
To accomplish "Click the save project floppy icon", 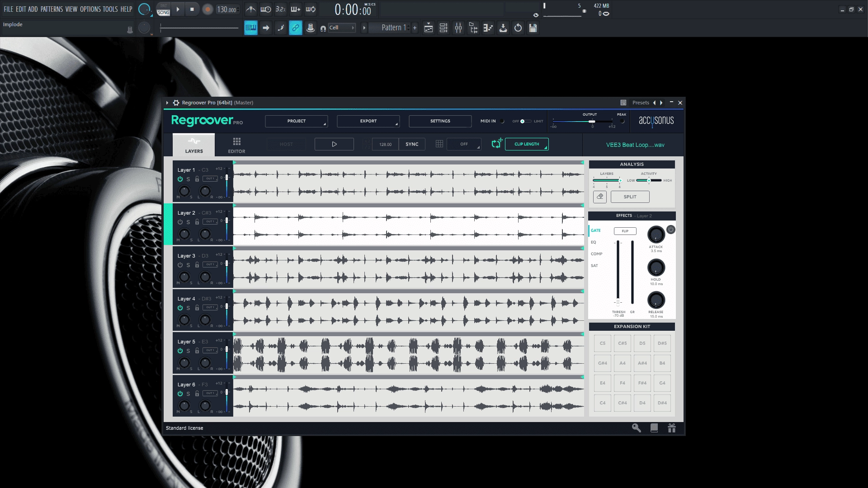I will tap(533, 28).
